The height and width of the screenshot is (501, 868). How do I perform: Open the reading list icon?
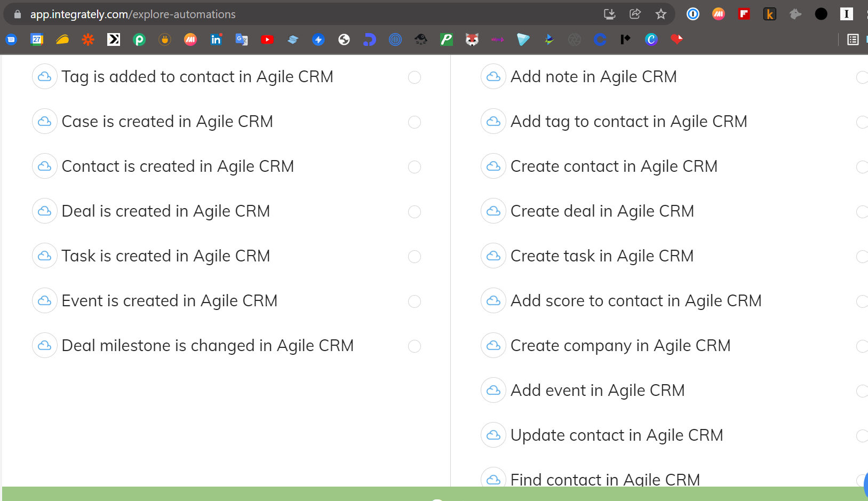(x=853, y=39)
